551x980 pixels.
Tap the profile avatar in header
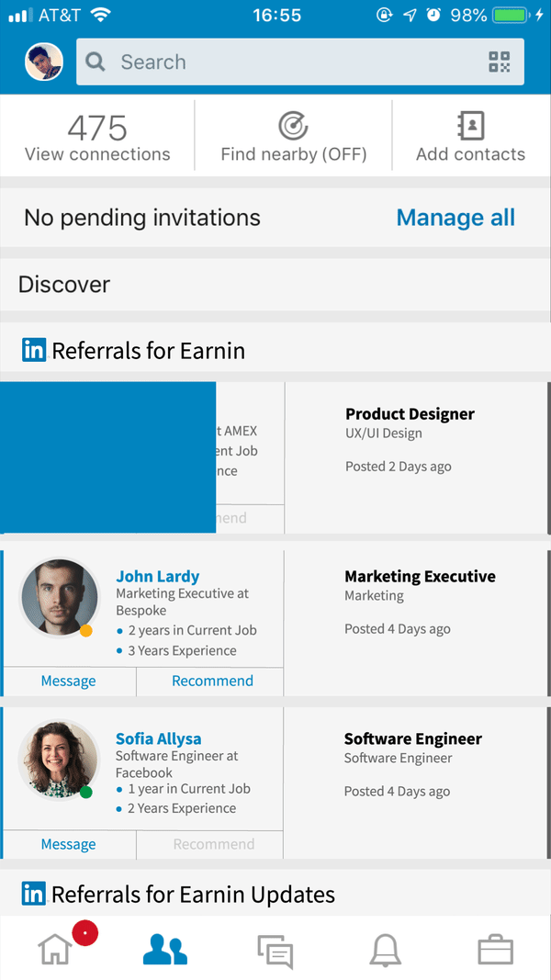(x=44, y=62)
